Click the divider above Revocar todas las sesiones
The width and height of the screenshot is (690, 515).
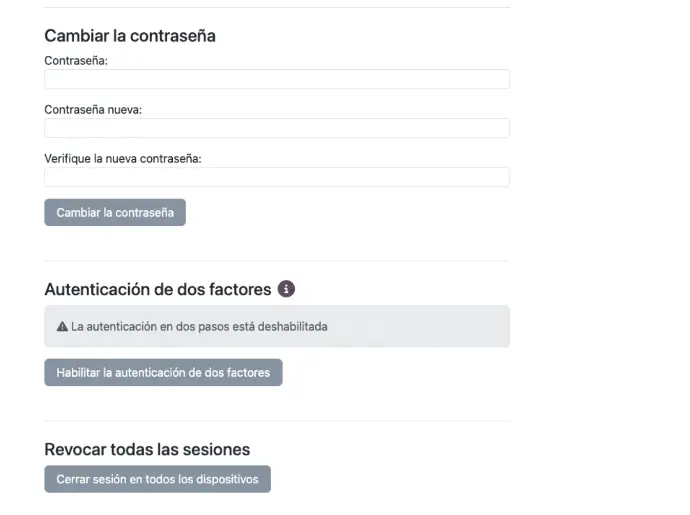(277, 421)
